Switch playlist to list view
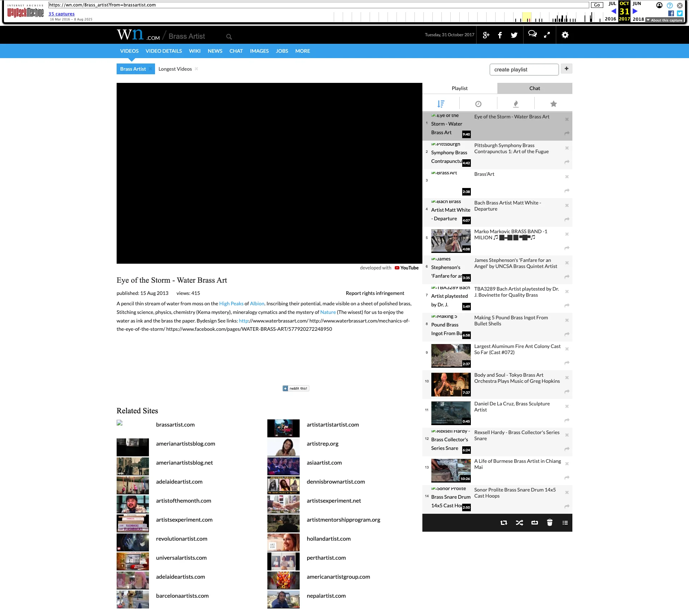Screen dimensions: 689x616 tap(565, 523)
